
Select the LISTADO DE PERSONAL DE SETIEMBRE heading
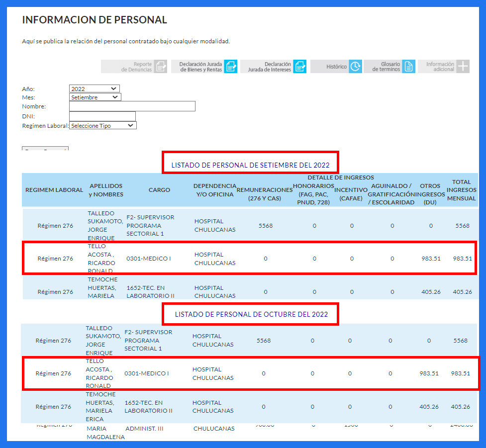250,165
